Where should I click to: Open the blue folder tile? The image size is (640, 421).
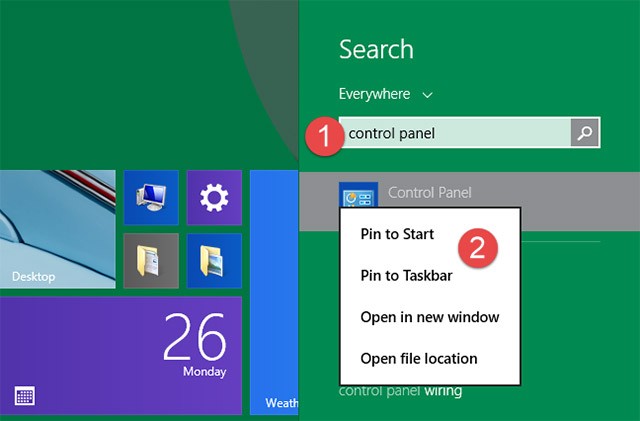[x=214, y=261]
